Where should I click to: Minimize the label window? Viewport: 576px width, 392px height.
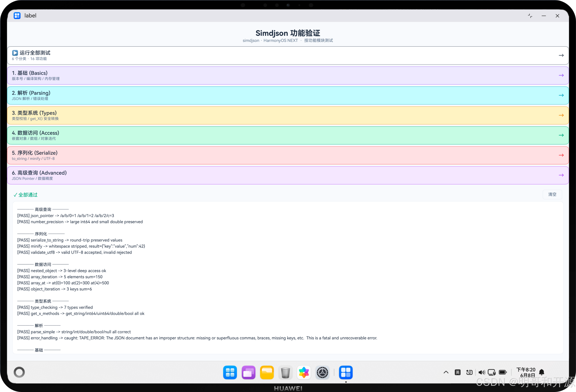tap(544, 16)
